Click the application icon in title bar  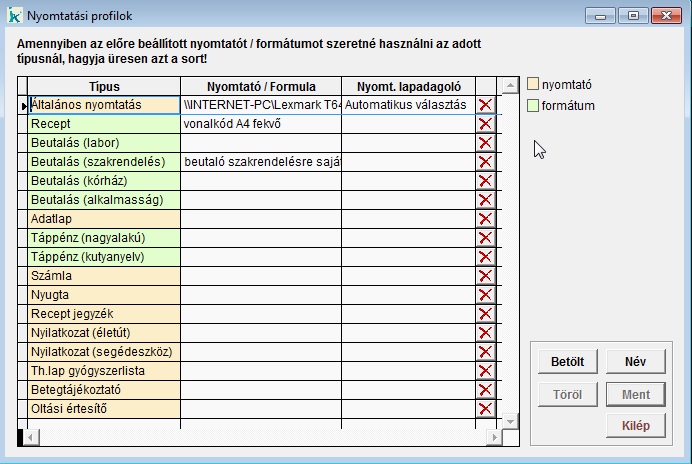point(14,16)
